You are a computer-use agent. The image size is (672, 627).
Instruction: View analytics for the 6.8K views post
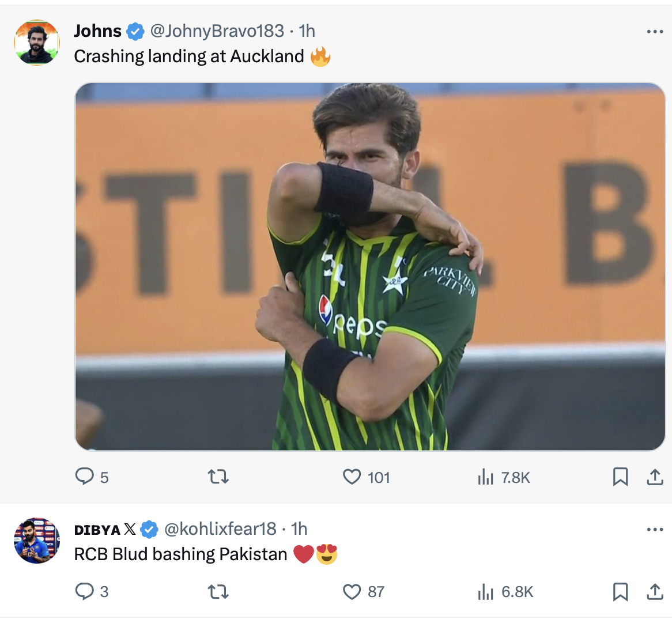click(x=486, y=591)
